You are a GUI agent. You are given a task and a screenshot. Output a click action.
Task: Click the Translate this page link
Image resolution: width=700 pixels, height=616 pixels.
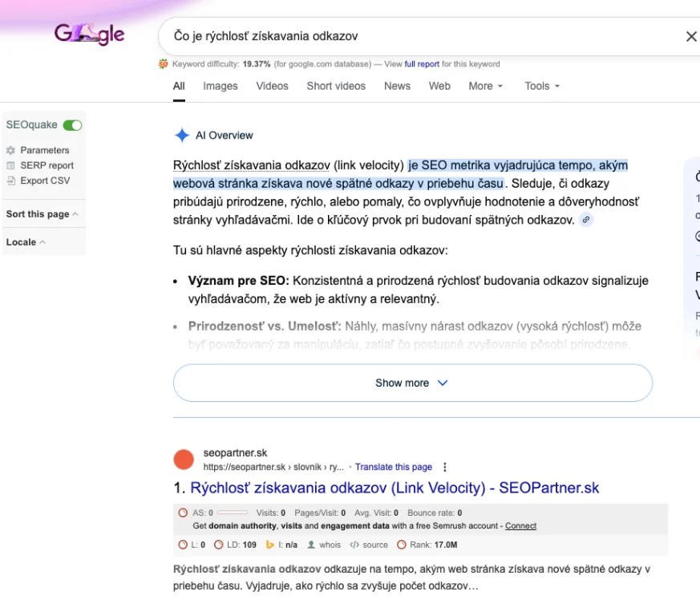[393, 467]
